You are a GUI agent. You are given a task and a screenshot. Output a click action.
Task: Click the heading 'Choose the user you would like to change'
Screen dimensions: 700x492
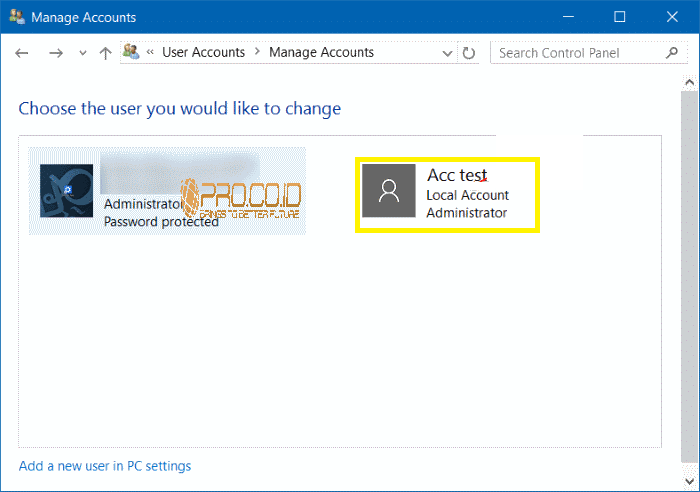[179, 108]
